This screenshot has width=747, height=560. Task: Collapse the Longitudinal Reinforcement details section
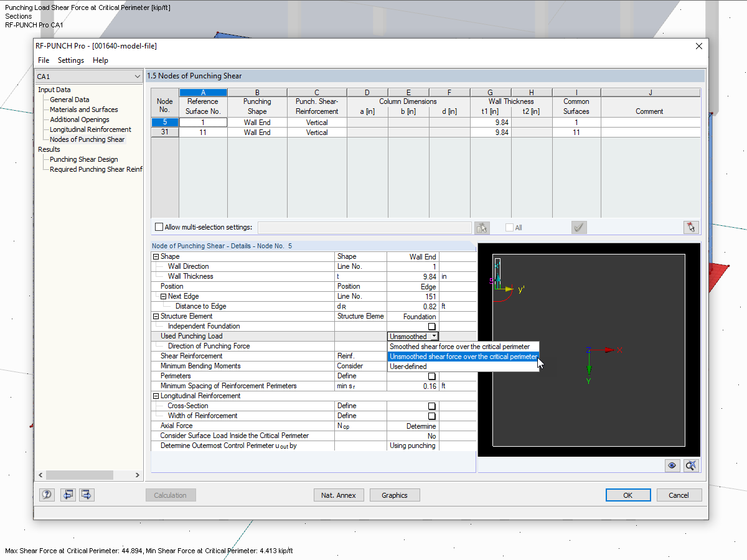point(156,396)
